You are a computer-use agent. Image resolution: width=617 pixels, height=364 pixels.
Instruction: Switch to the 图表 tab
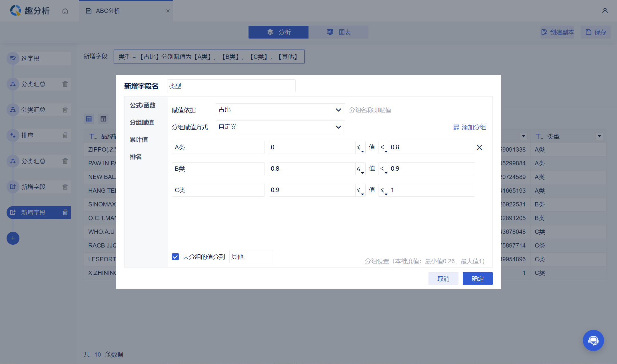[338, 32]
